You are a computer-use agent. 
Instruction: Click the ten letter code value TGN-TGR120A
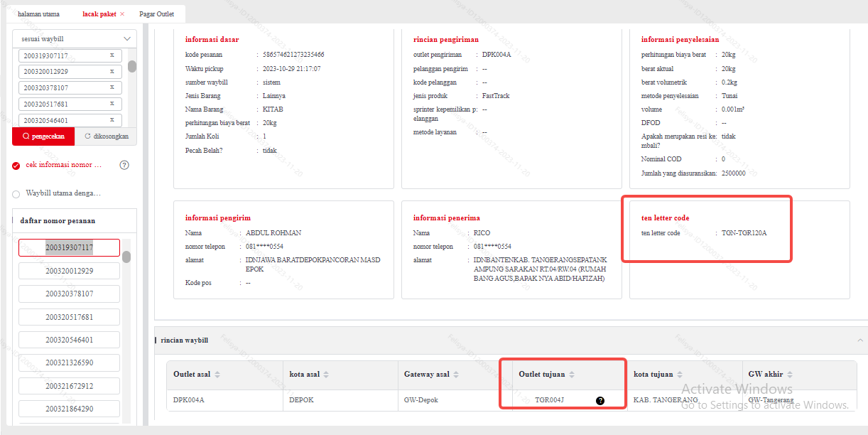click(744, 232)
